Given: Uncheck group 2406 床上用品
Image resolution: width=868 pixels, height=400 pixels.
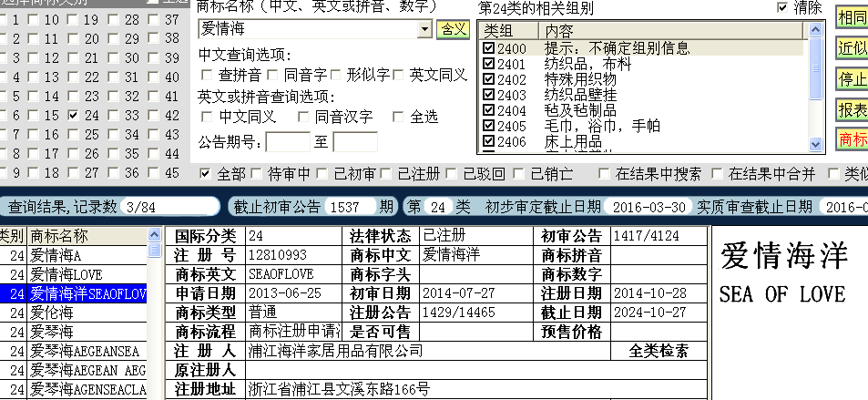Looking at the screenshot, I should tap(488, 142).
